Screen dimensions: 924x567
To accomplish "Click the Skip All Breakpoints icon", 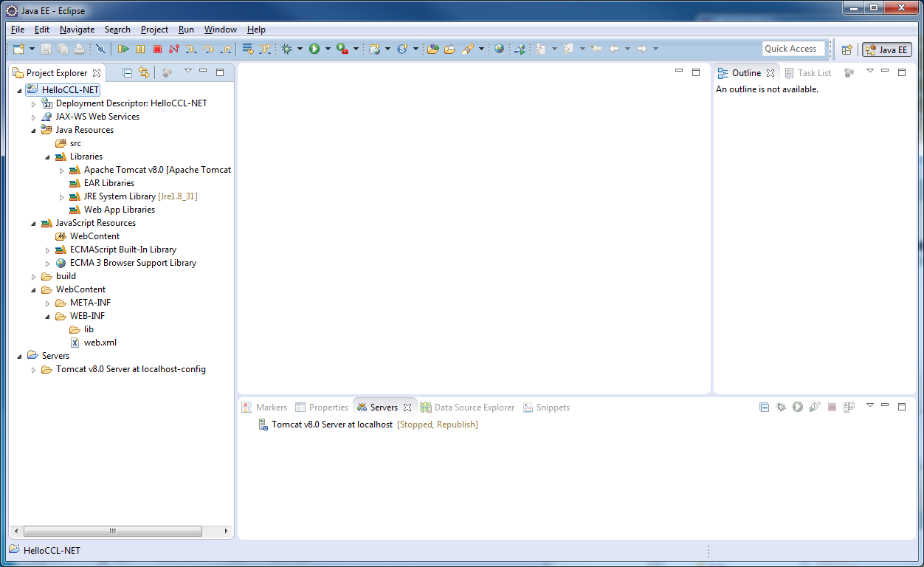I will (x=100, y=49).
